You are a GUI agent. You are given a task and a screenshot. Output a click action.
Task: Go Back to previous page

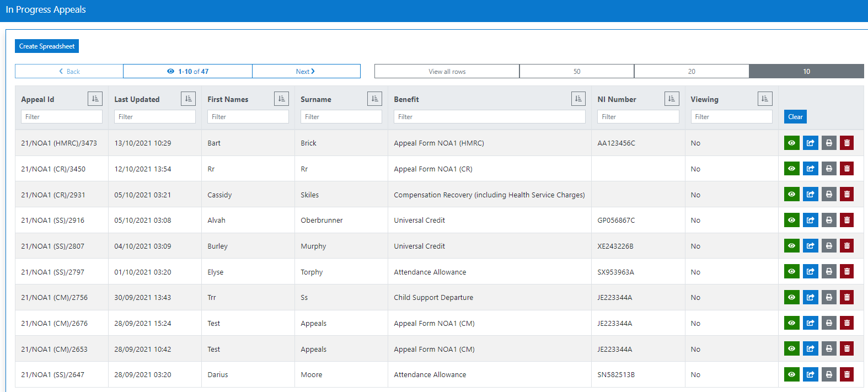coord(69,71)
